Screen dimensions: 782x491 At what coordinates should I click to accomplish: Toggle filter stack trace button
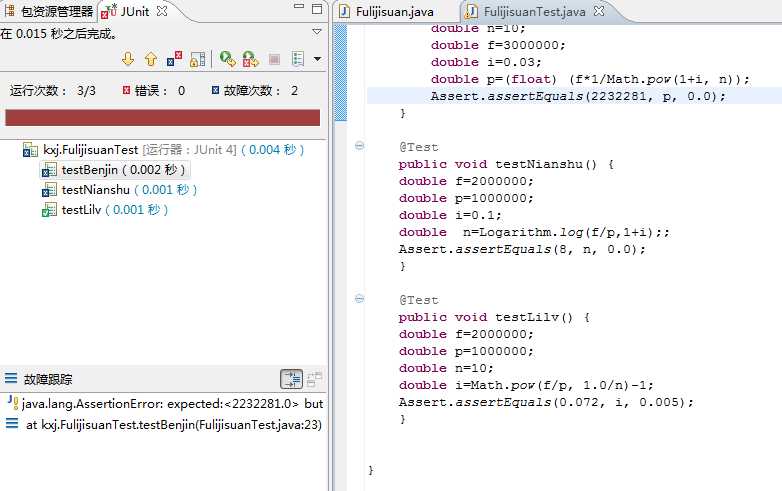pos(291,379)
